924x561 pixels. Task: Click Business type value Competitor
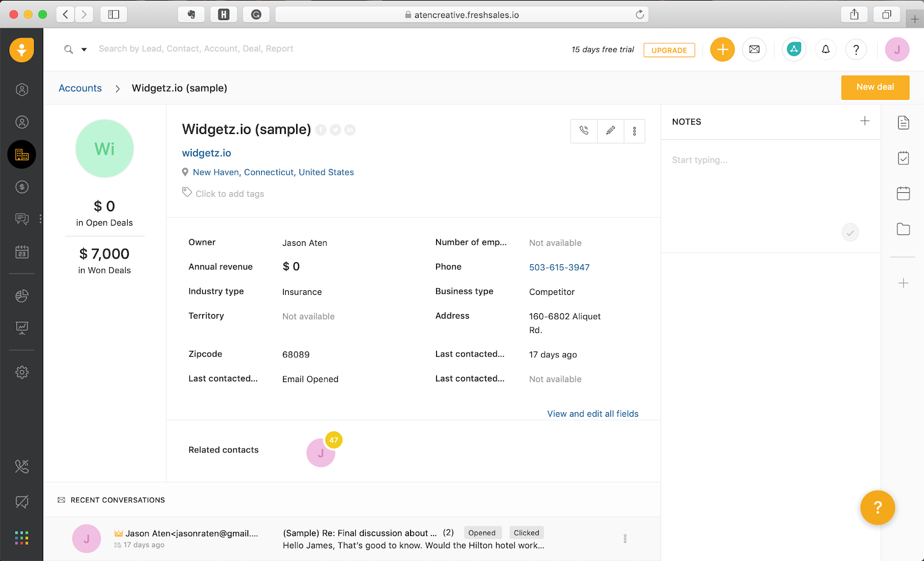pyautogui.click(x=552, y=292)
